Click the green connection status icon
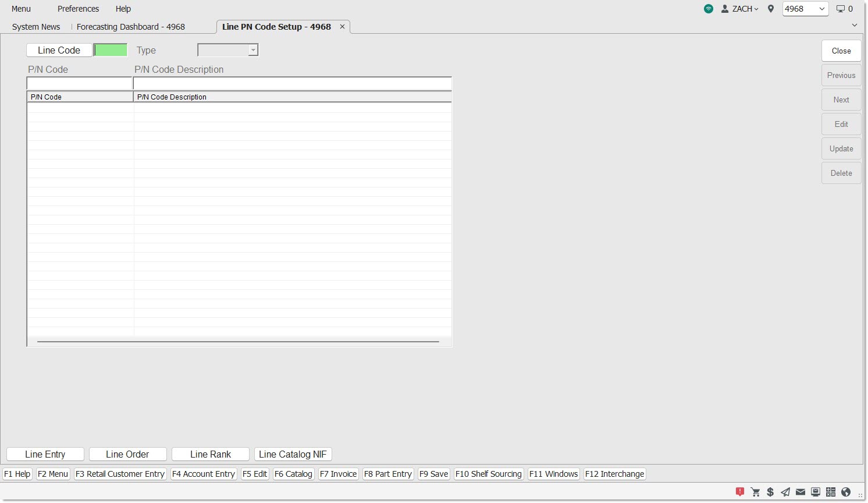This screenshot has width=868, height=503. pyautogui.click(x=709, y=9)
